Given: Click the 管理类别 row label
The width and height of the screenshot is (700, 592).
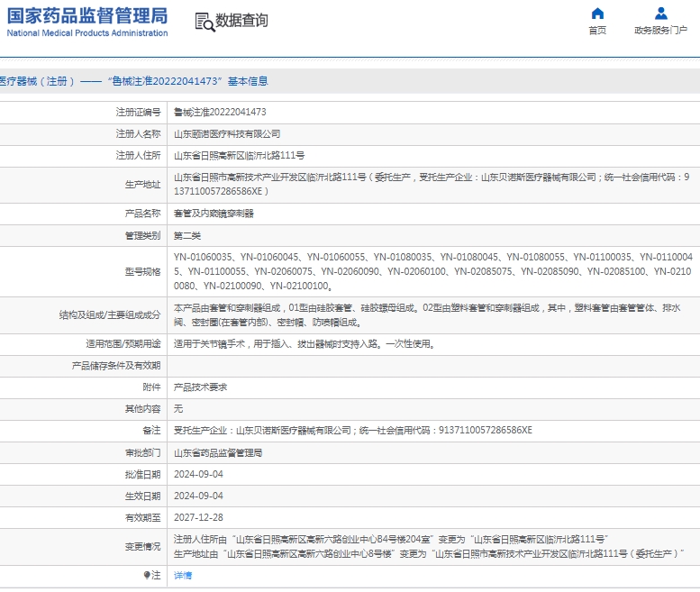Looking at the screenshot, I should (142, 236).
